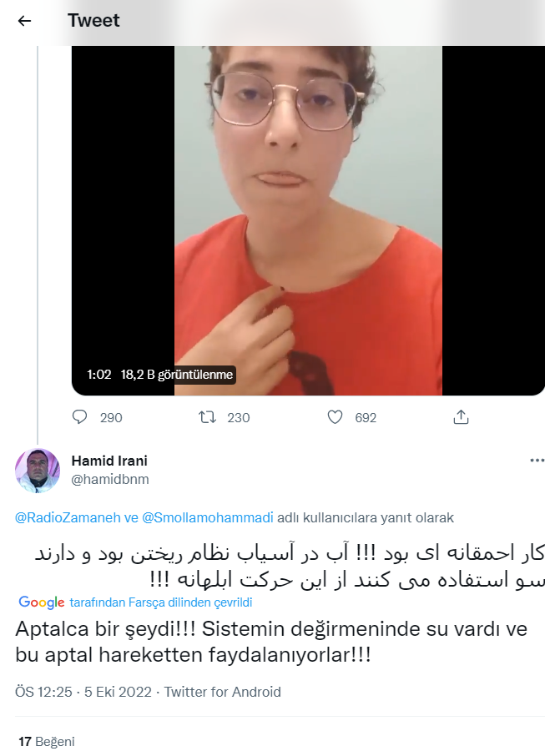Click the 692 like count
The height and width of the screenshot is (756, 545).
pyautogui.click(x=366, y=417)
